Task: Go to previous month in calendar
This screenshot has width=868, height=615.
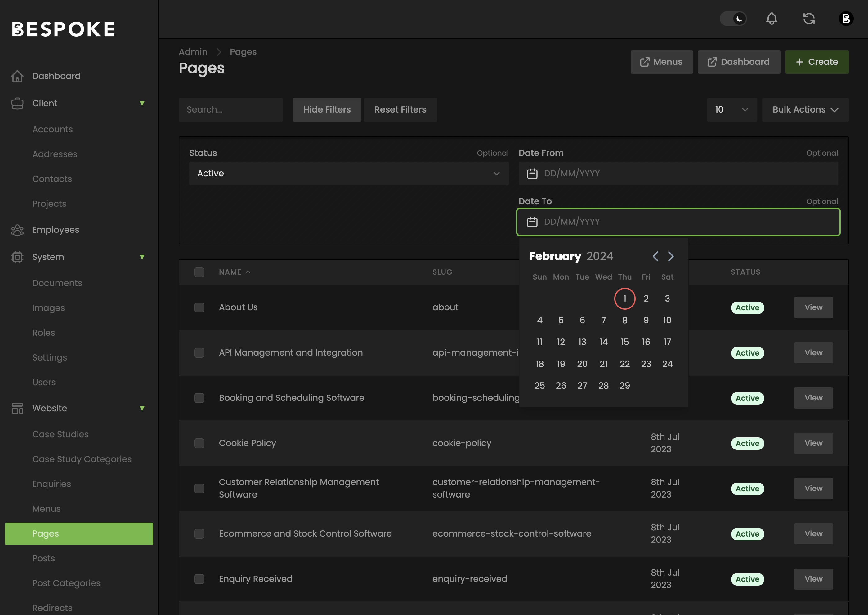Action: [x=655, y=256]
